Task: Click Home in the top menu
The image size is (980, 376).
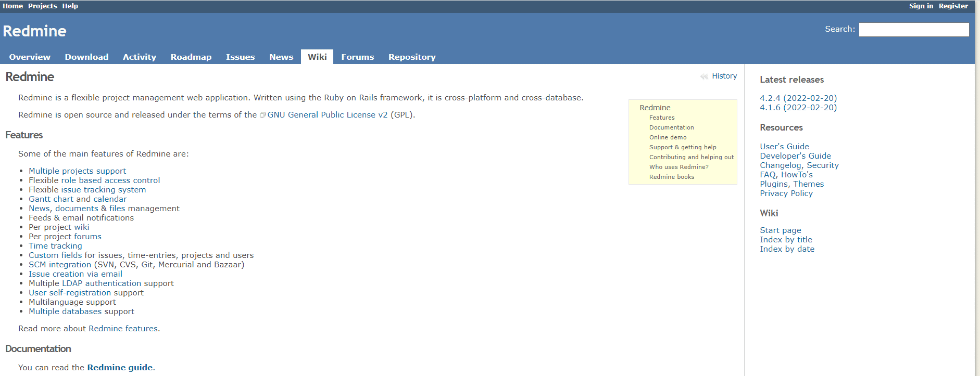Action: click(x=13, y=6)
